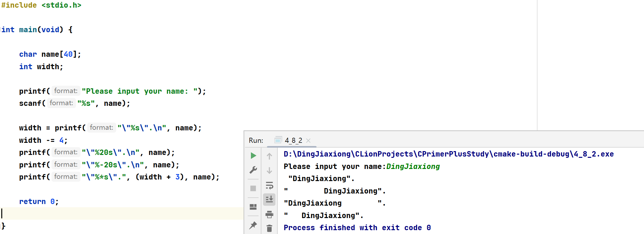Click the 4_8_2.exe path line in console

[449, 154]
